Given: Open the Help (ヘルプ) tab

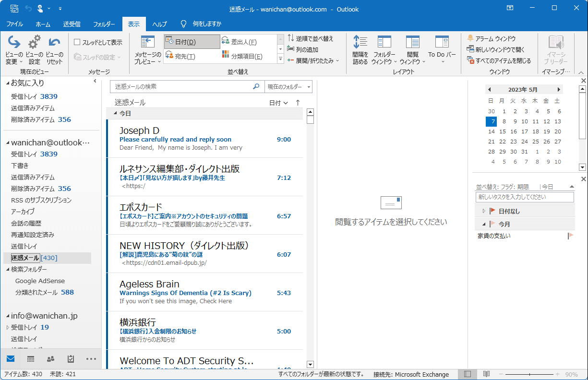Looking at the screenshot, I should pyautogui.click(x=159, y=24).
